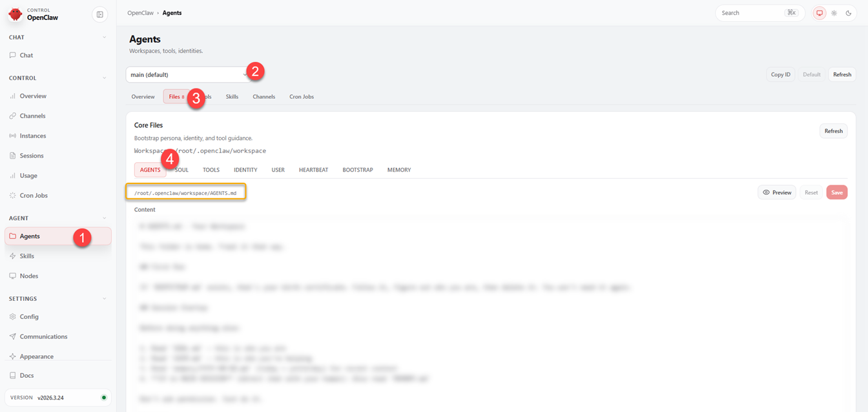The width and height of the screenshot is (868, 412).
Task: Click the Copy ID button
Action: tap(780, 74)
